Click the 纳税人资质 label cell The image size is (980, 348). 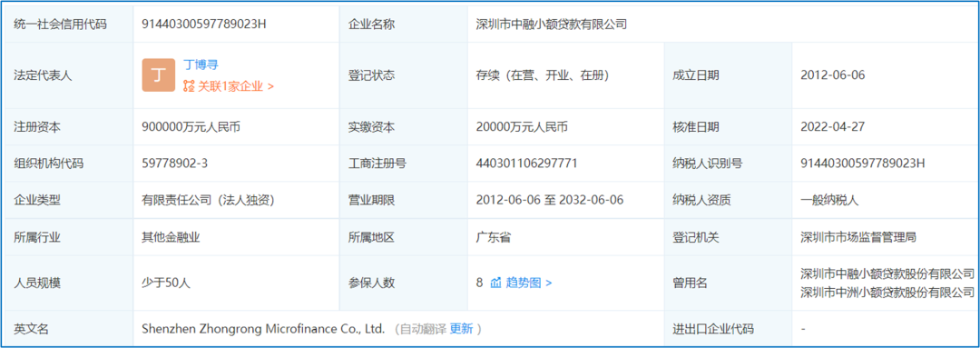[728, 200]
